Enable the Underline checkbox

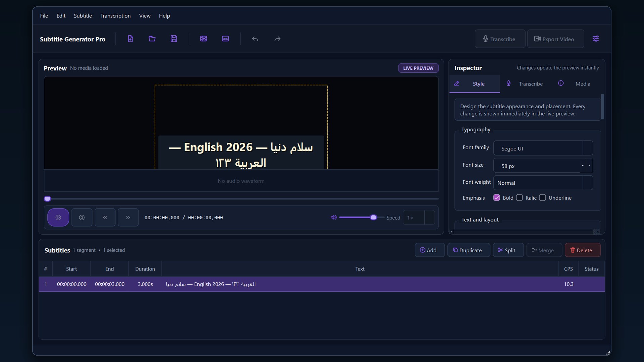(542, 198)
